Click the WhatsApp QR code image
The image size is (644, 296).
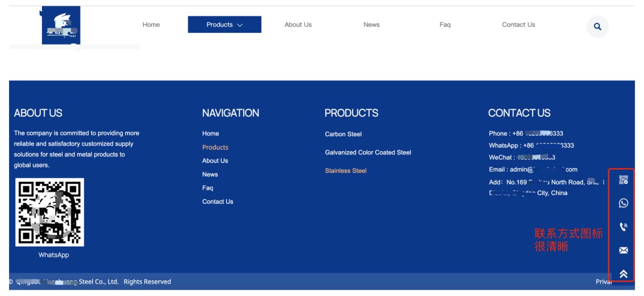(50, 212)
